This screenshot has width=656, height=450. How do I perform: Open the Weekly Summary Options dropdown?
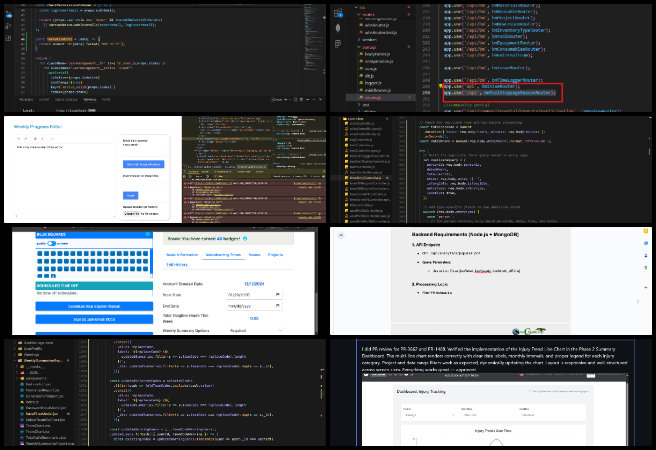pyautogui.click(x=254, y=330)
